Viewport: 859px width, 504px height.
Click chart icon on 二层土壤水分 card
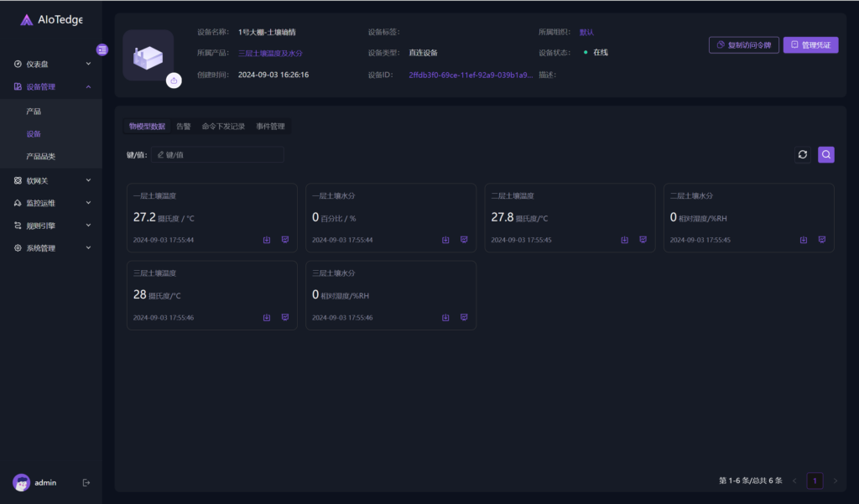[x=821, y=240]
